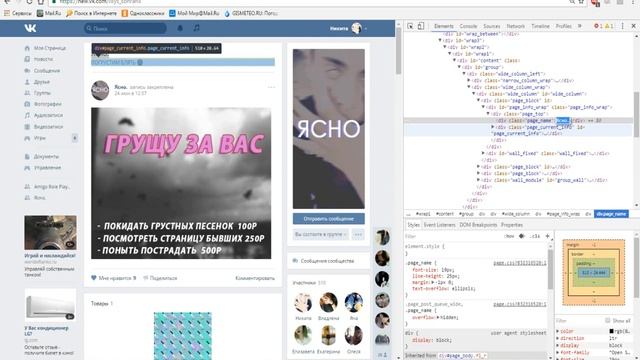Open My Page in VK sidebar
This screenshot has height=360, width=640.
pyautogui.click(x=50, y=48)
